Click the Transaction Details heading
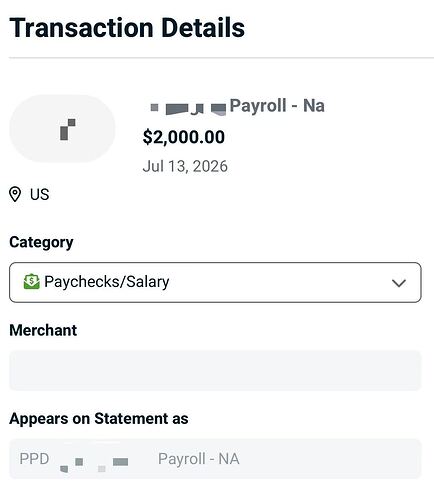 click(127, 28)
